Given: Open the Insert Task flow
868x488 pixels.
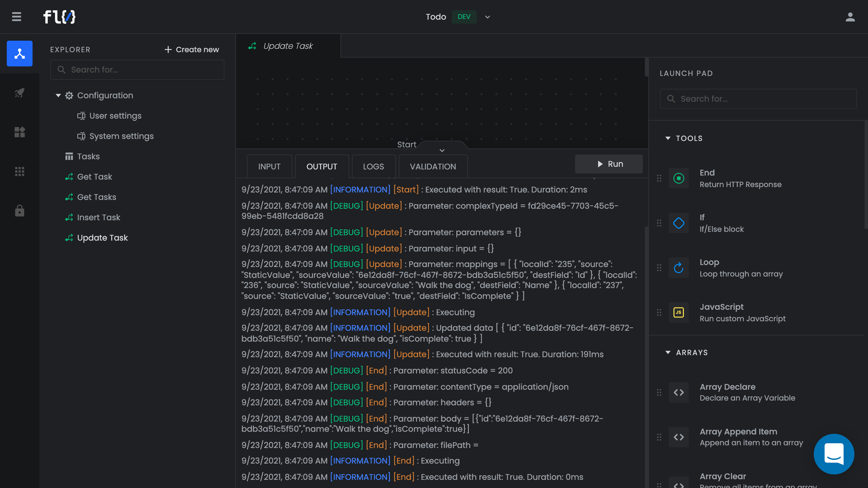Looking at the screenshot, I should [99, 218].
